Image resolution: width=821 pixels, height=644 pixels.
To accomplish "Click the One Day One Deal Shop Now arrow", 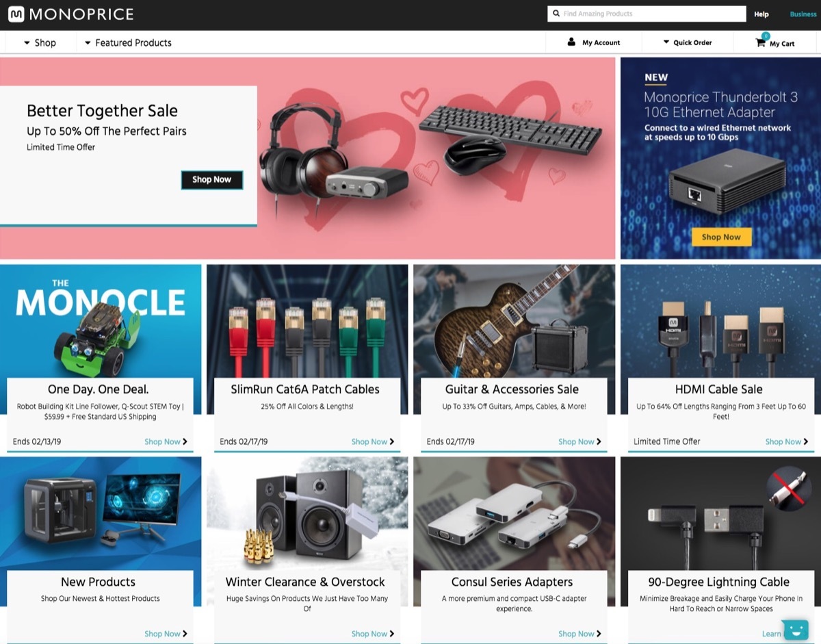I will (166, 441).
